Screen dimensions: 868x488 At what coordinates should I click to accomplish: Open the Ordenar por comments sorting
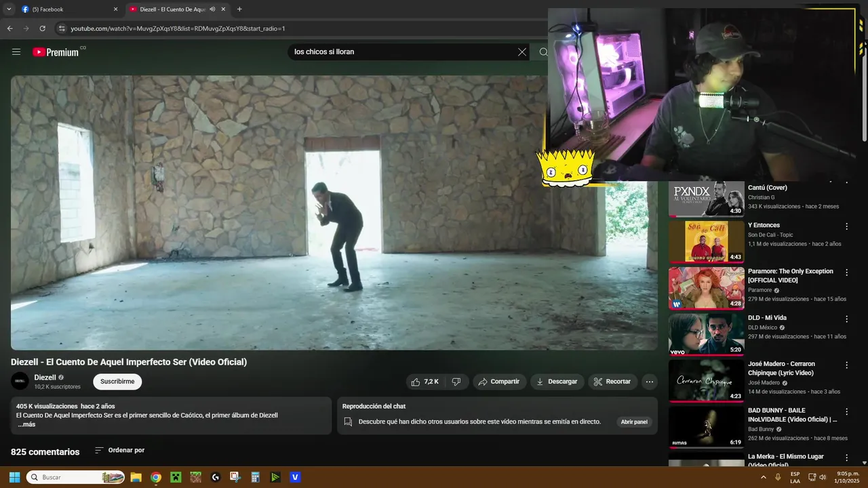119,450
